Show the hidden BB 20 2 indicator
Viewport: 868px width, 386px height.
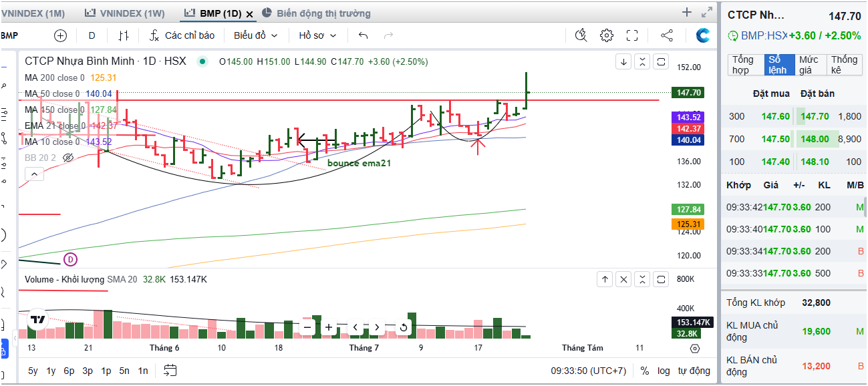67,158
